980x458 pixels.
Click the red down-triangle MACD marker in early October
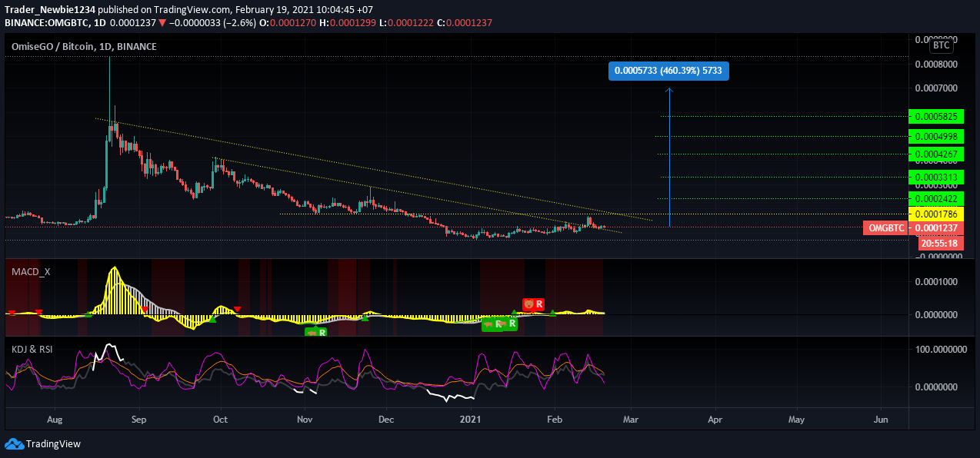238,309
